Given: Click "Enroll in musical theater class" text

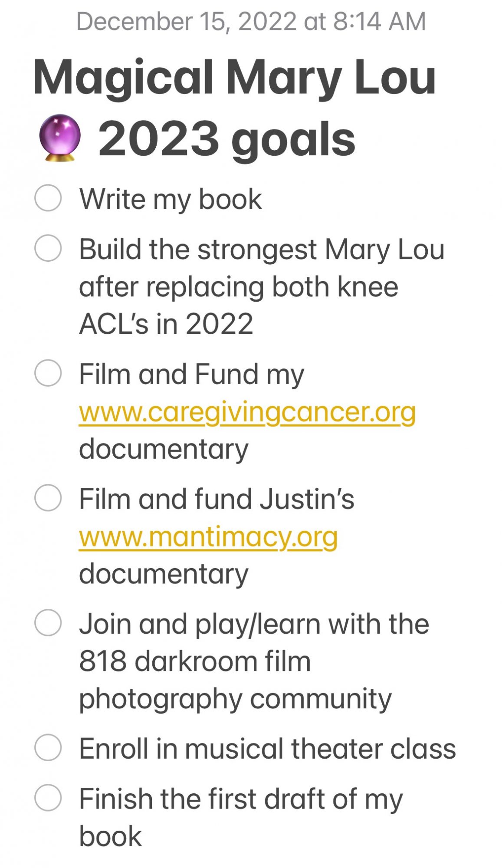Looking at the screenshot, I should (267, 749).
